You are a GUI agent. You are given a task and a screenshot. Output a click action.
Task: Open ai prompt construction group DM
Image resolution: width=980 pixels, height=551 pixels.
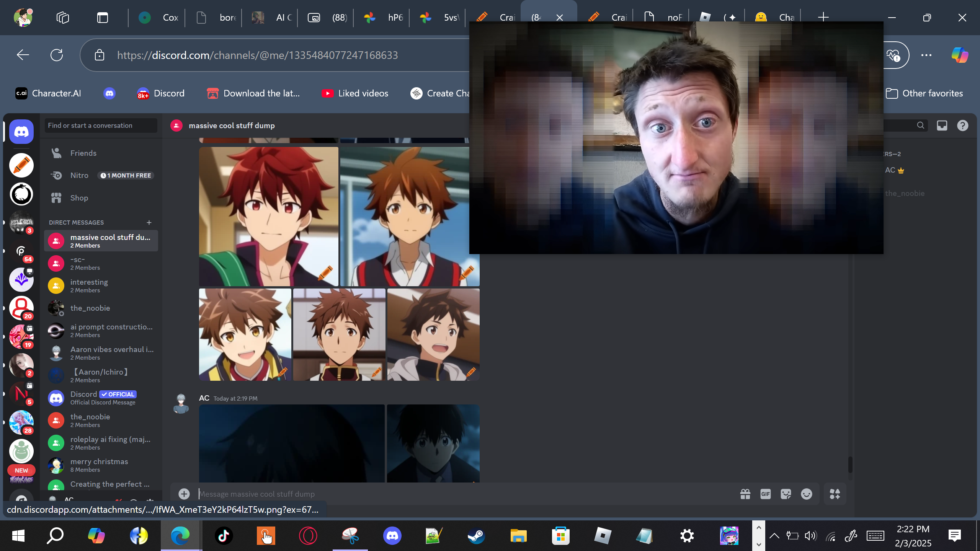(101, 331)
